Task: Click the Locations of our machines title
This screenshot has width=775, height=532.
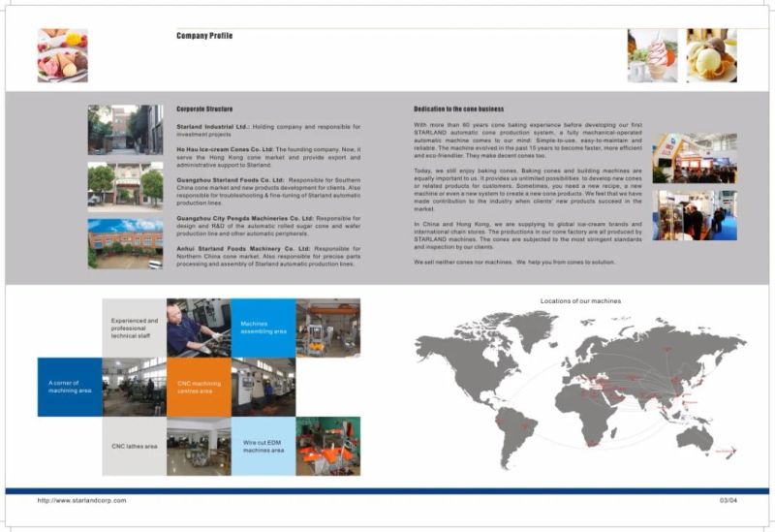Action: 580,300
